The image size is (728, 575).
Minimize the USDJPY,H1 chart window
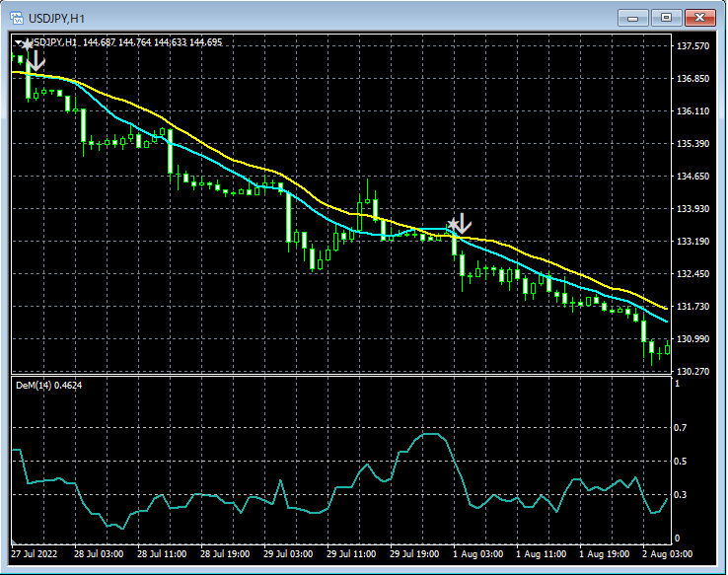[x=632, y=18]
